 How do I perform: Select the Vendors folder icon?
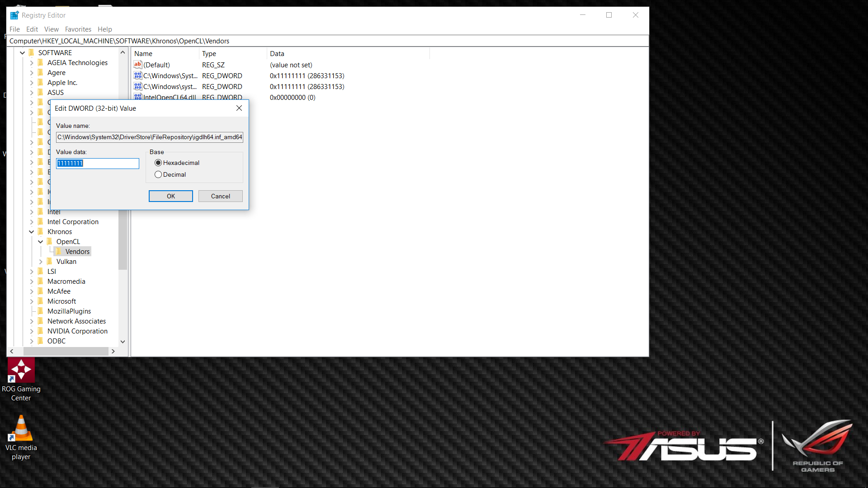click(x=59, y=251)
